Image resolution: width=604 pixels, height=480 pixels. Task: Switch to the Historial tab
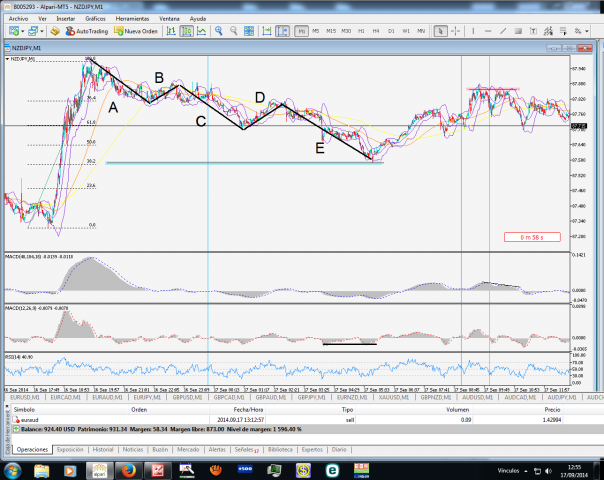pos(103,450)
